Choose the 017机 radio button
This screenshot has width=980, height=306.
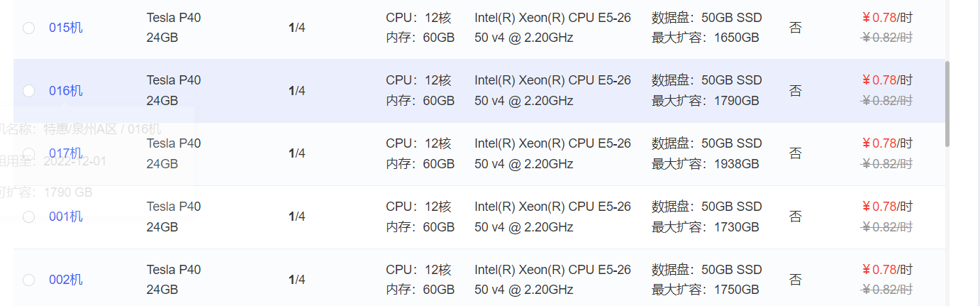pyautogui.click(x=29, y=153)
